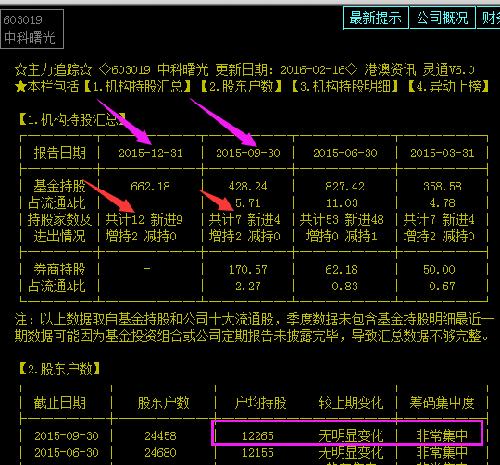Click broker ratio value 2.27
500x465 pixels.
coord(248,286)
